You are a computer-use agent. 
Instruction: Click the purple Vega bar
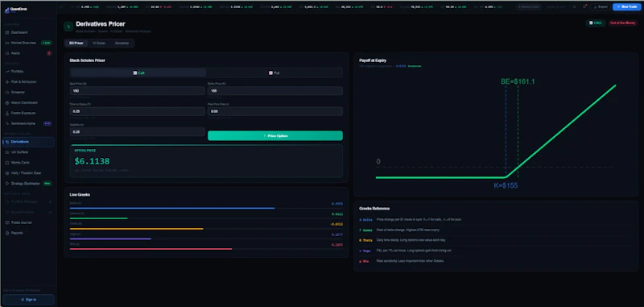[110, 239]
